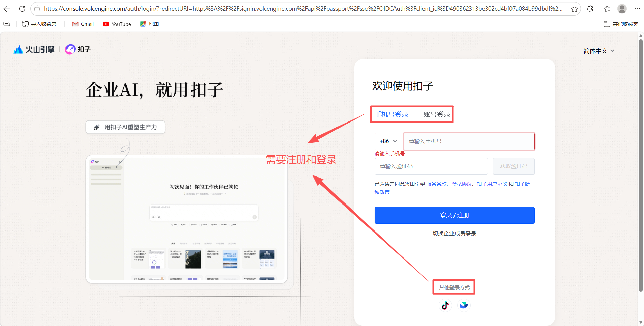Image resolution: width=644 pixels, height=326 pixels.
Task: Open the 简体中文 language dropdown
Action: pyautogui.click(x=599, y=51)
